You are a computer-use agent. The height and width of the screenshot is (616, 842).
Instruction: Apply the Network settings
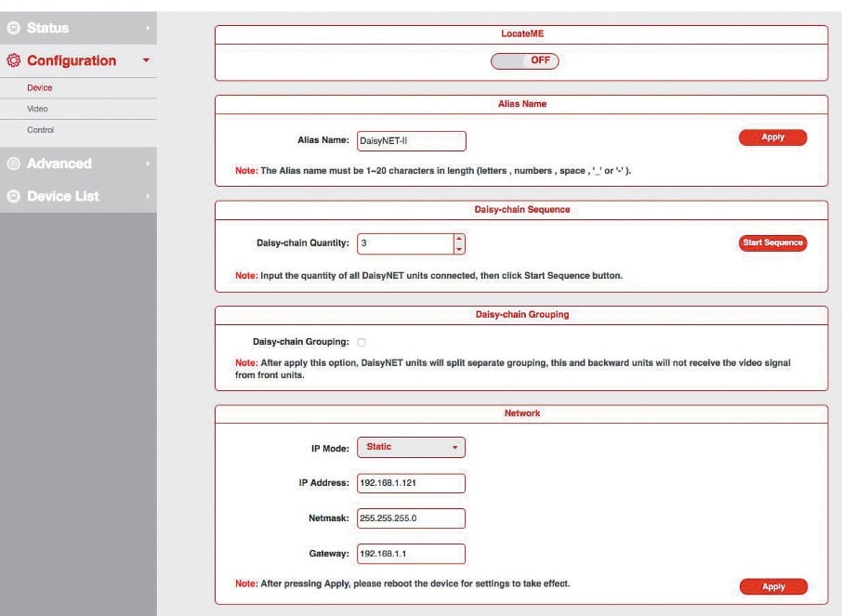click(773, 586)
